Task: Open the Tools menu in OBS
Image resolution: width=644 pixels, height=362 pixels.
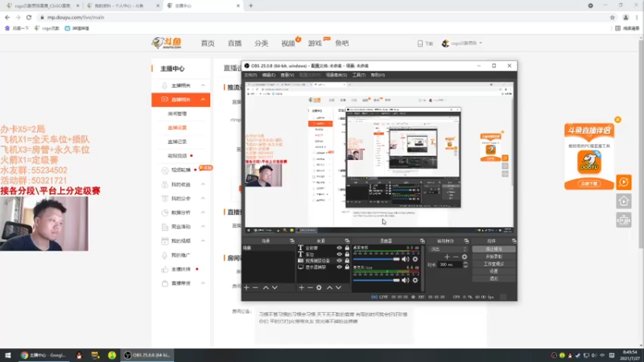Action: [x=358, y=75]
